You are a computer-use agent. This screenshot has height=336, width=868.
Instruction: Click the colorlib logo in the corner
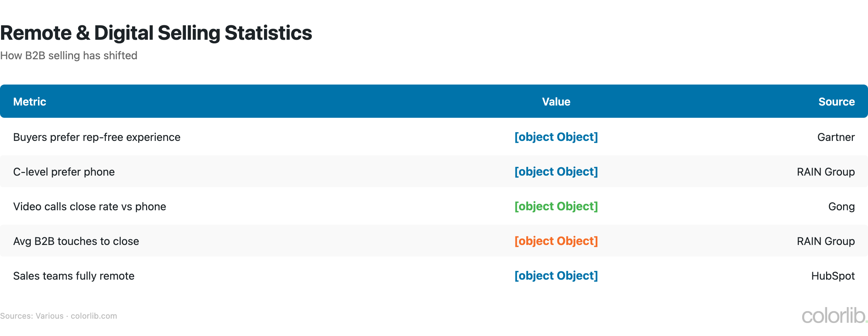pos(834,316)
